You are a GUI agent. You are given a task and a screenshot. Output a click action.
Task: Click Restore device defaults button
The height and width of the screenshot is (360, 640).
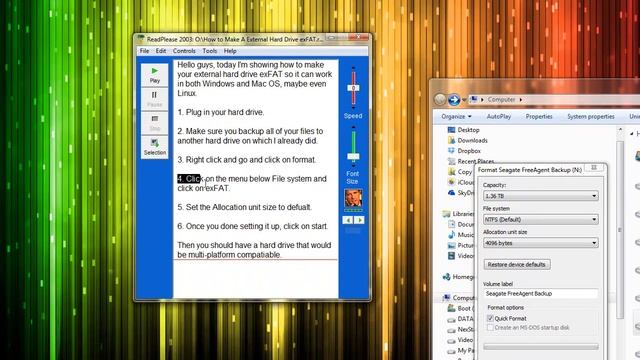[517, 264]
